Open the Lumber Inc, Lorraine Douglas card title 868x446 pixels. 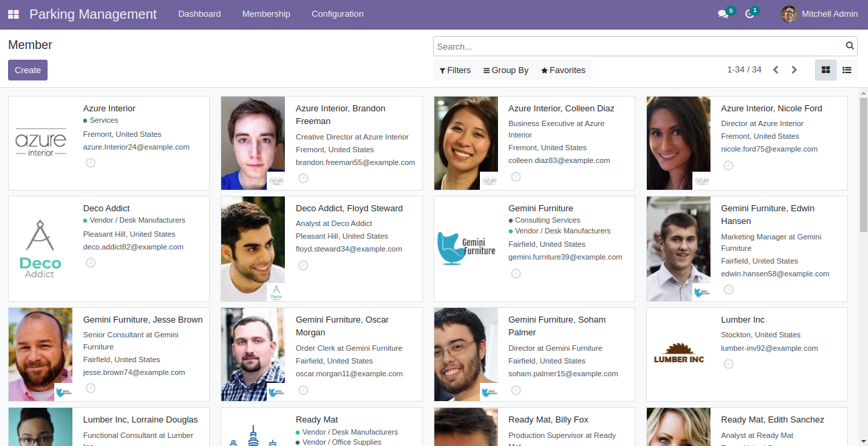141,420
